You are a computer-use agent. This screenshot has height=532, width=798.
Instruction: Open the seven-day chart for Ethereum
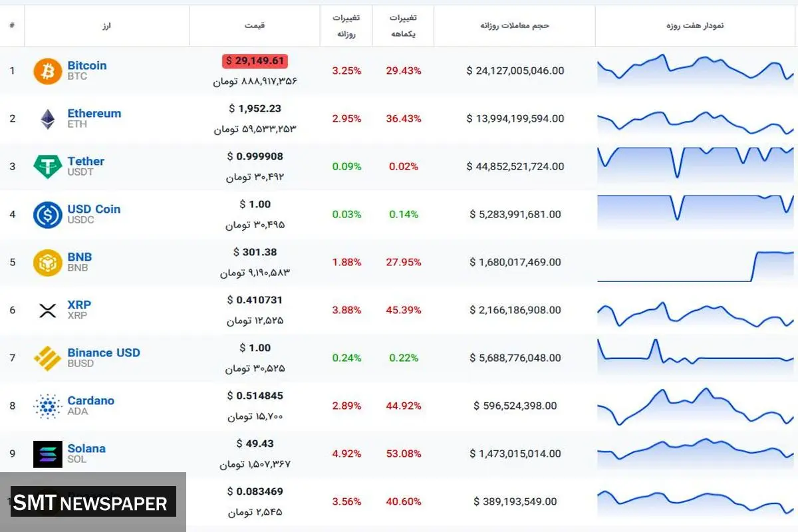696,121
